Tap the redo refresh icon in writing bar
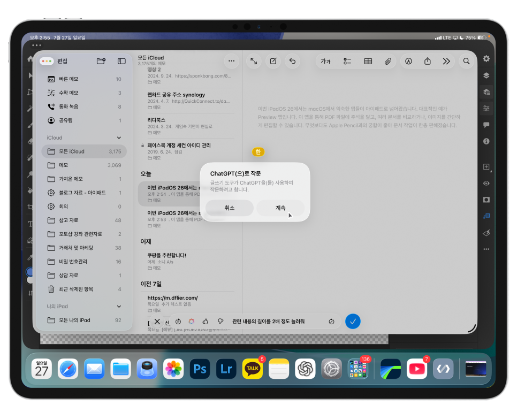Screen dimensions: 517x420 click(x=331, y=322)
